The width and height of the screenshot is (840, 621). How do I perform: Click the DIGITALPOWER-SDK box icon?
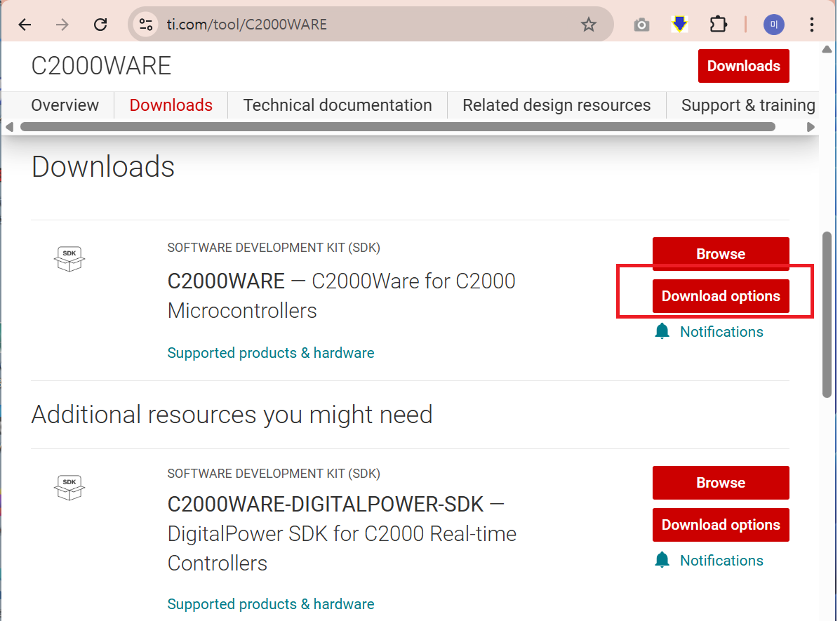pos(69,488)
